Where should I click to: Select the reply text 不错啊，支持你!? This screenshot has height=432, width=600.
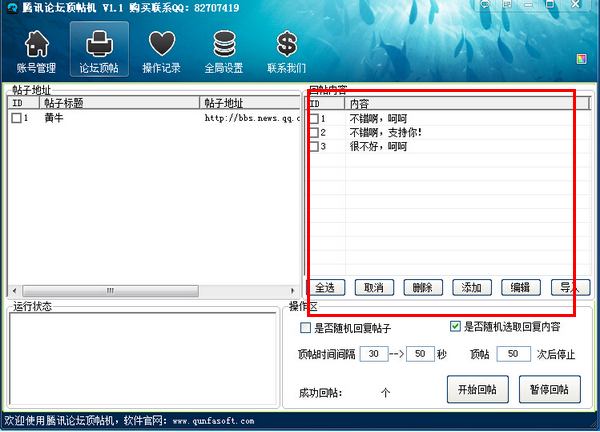386,132
